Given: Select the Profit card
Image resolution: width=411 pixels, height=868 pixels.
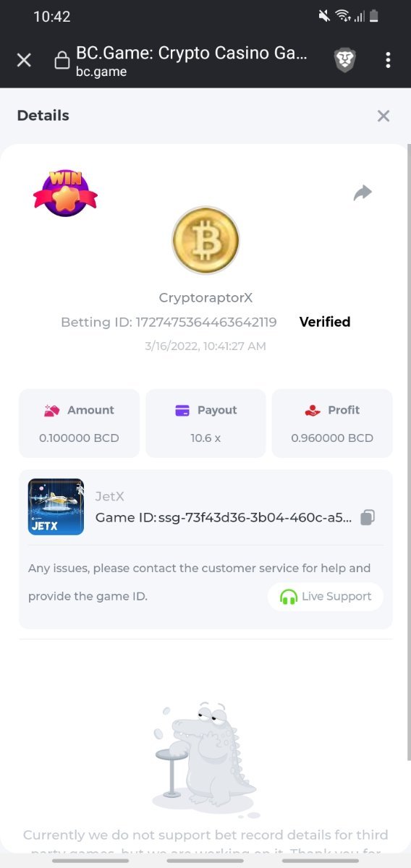Looking at the screenshot, I should point(332,423).
